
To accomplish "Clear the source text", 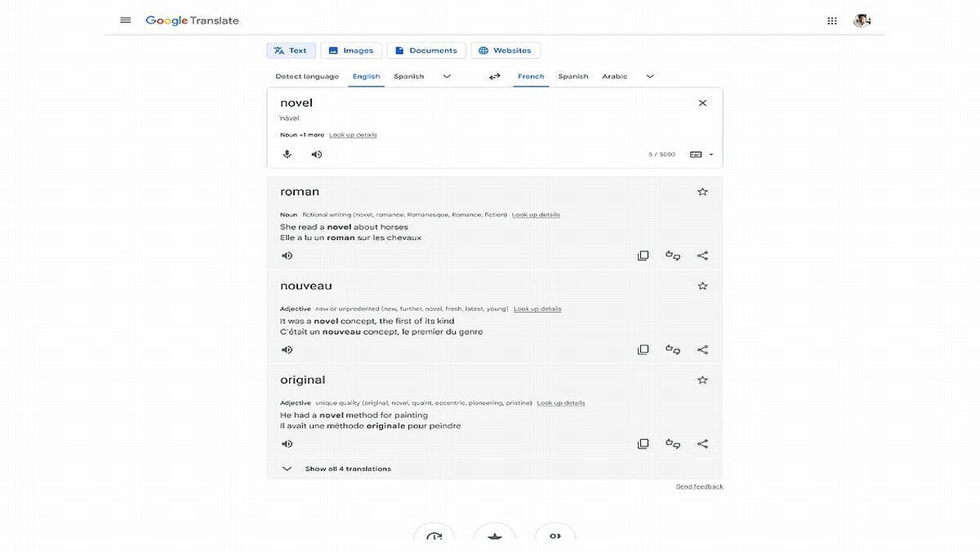I will pyautogui.click(x=702, y=103).
